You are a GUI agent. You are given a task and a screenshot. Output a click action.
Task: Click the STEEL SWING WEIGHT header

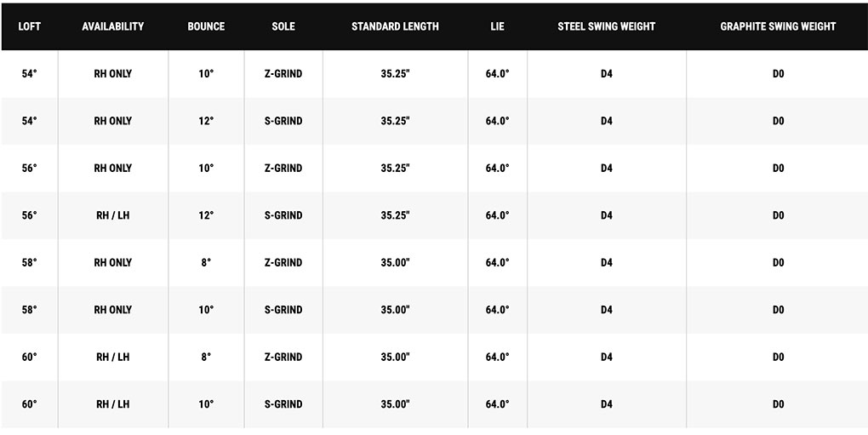[x=606, y=26]
